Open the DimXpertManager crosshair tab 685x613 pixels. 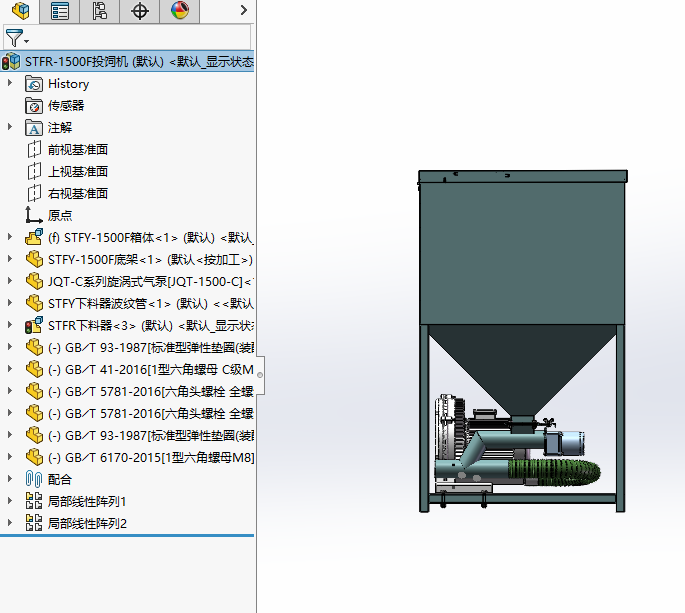pyautogui.click(x=140, y=11)
